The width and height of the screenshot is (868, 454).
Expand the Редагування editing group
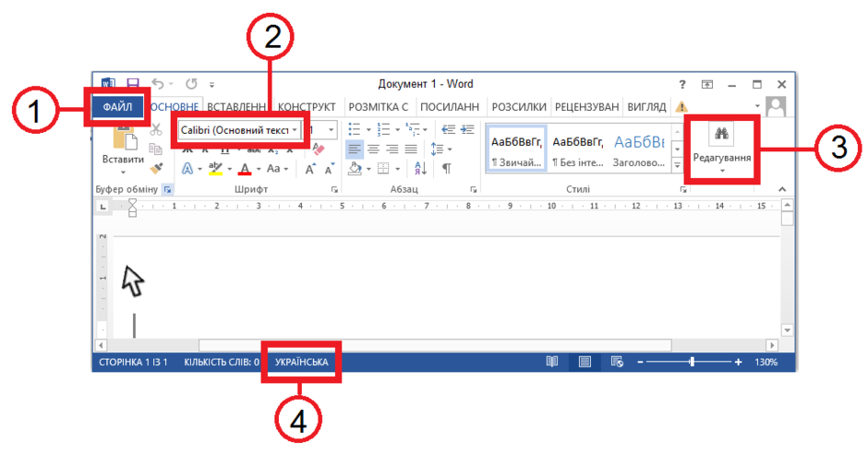point(722,149)
